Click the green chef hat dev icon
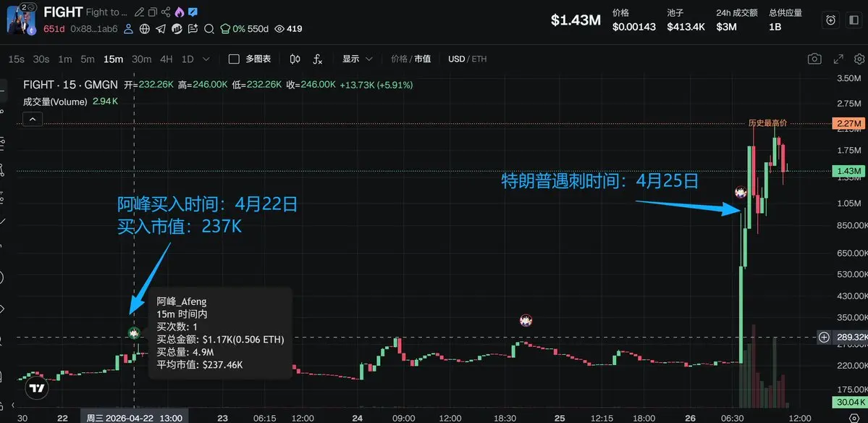This screenshot has width=868, height=423. 225,29
